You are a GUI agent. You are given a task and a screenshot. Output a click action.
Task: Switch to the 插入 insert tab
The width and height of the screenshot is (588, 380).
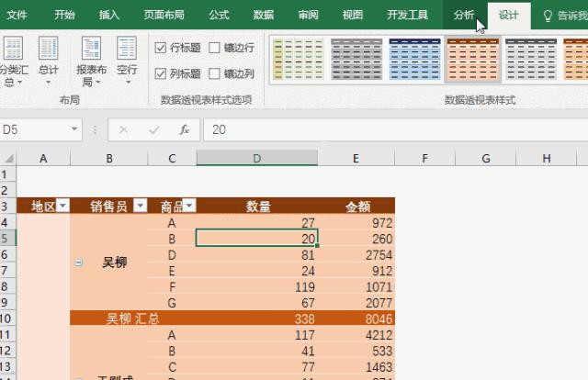point(109,15)
